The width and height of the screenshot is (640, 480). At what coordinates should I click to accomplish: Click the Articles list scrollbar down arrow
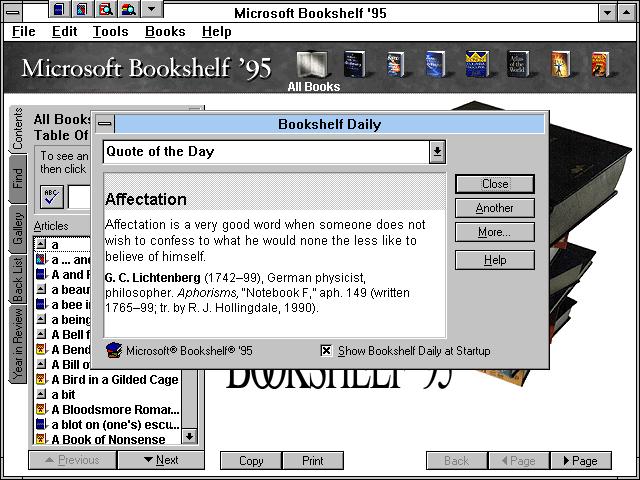point(189,436)
